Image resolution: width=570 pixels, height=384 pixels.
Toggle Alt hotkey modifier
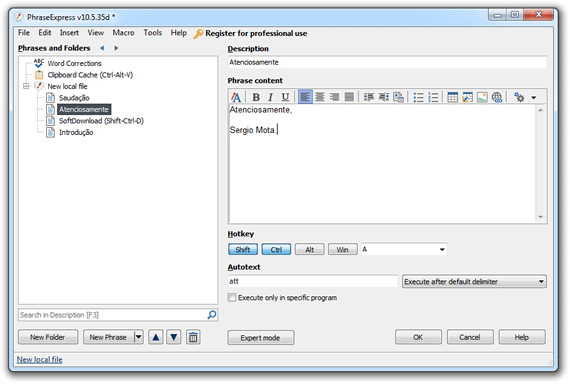[x=309, y=249]
